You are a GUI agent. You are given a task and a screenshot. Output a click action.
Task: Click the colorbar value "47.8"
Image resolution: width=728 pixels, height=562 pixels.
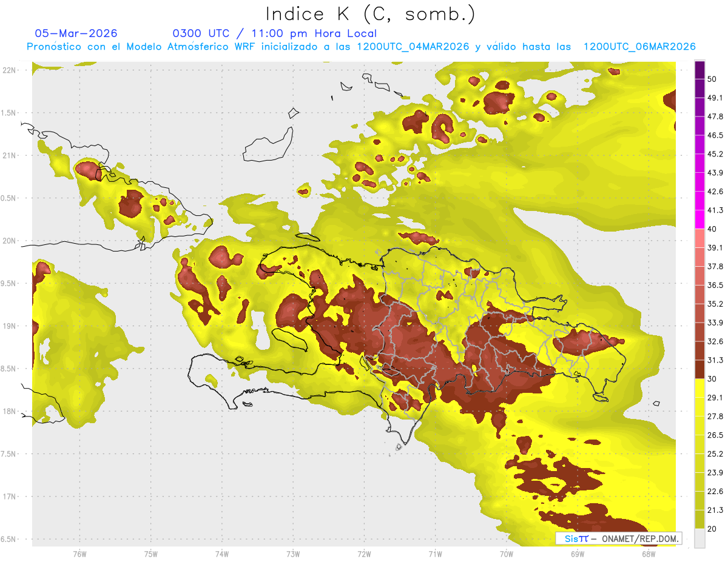pyautogui.click(x=715, y=116)
